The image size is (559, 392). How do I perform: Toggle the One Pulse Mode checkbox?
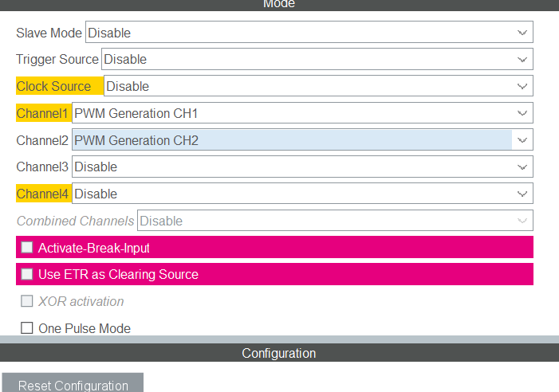click(27, 328)
